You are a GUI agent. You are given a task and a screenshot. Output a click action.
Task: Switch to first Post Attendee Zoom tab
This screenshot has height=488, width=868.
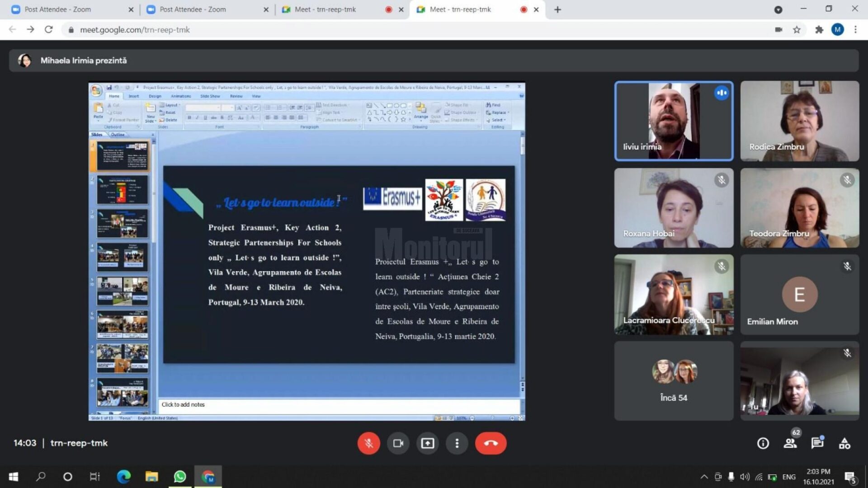[x=57, y=9]
